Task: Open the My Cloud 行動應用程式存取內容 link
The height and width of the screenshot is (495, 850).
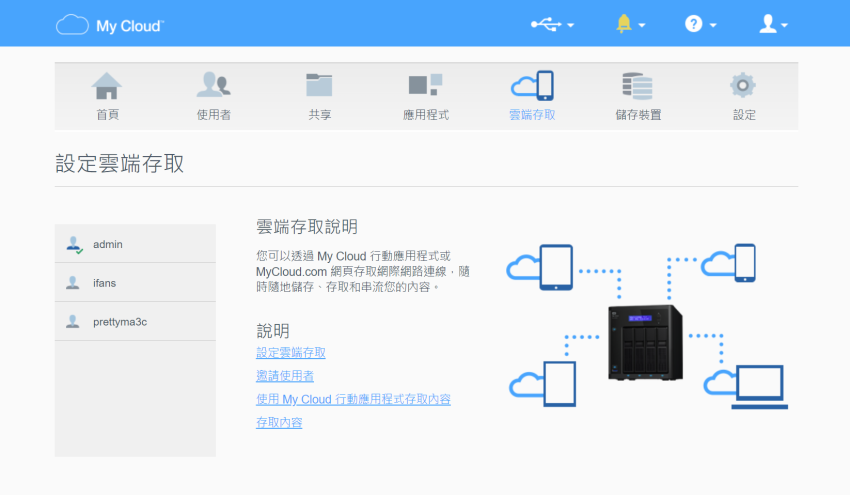Action: (353, 399)
